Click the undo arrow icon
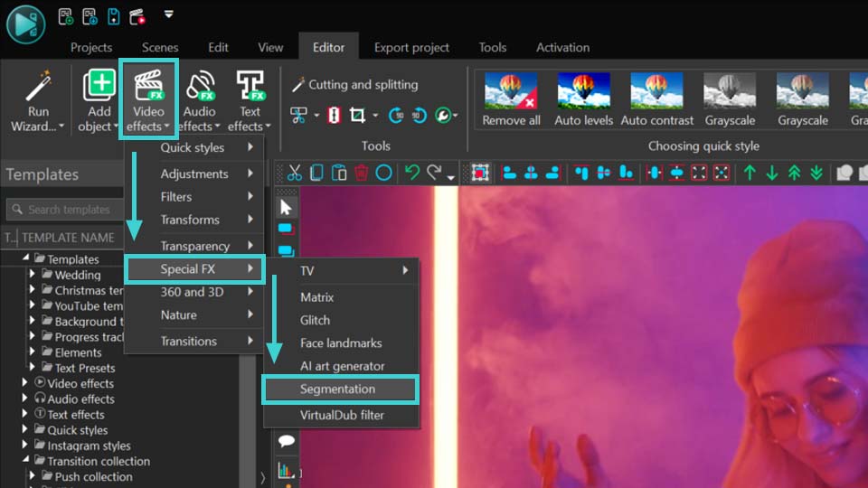868x488 pixels. coord(412,173)
